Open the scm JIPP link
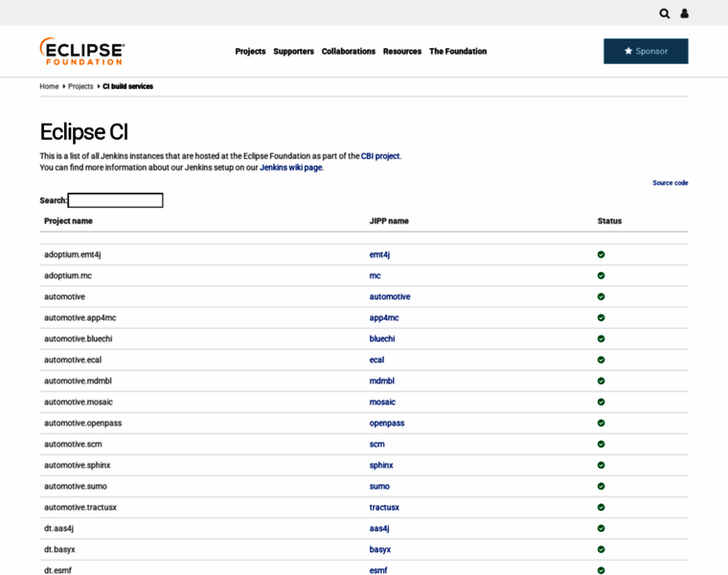728x575 pixels. pos(376,444)
